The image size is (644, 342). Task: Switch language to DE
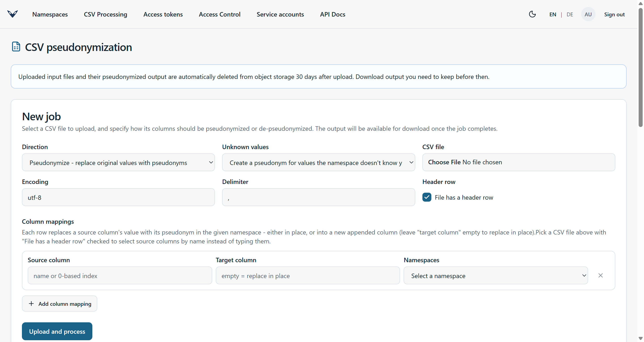(570, 14)
